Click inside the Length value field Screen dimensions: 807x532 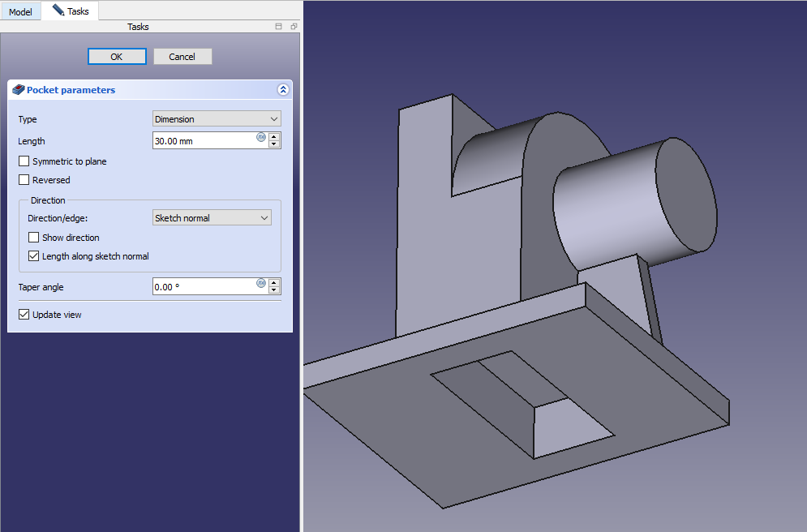(x=203, y=141)
